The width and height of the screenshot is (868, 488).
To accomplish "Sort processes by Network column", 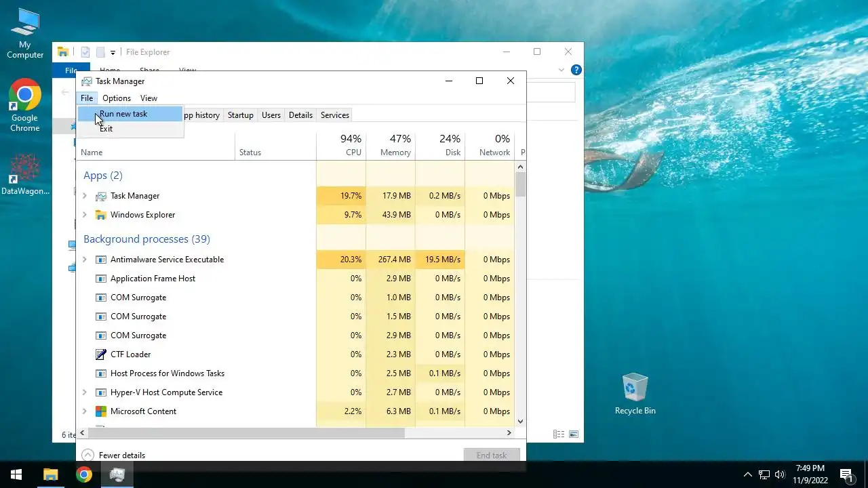I will coord(490,145).
